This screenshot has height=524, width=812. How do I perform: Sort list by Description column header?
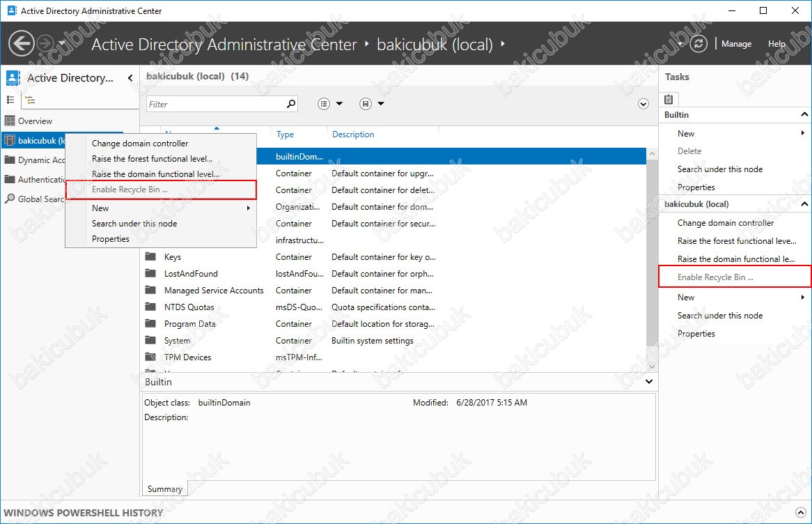point(353,134)
